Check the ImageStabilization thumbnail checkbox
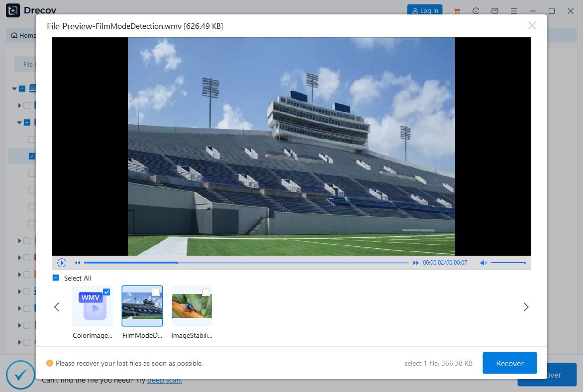583x392 pixels. (x=206, y=292)
